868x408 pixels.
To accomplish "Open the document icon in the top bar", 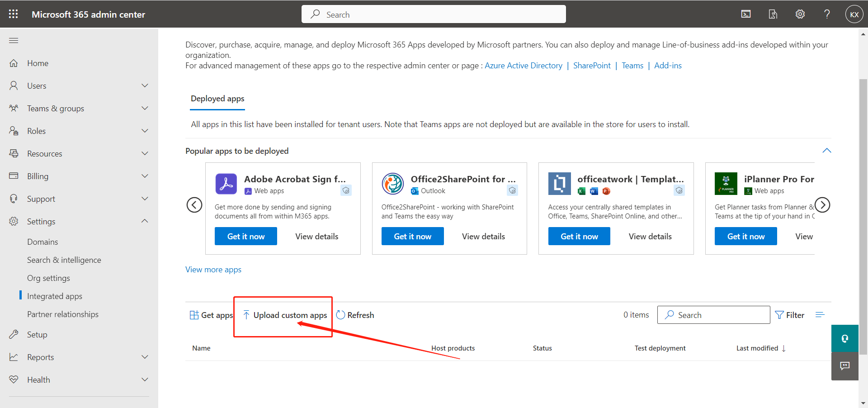I will coord(773,14).
